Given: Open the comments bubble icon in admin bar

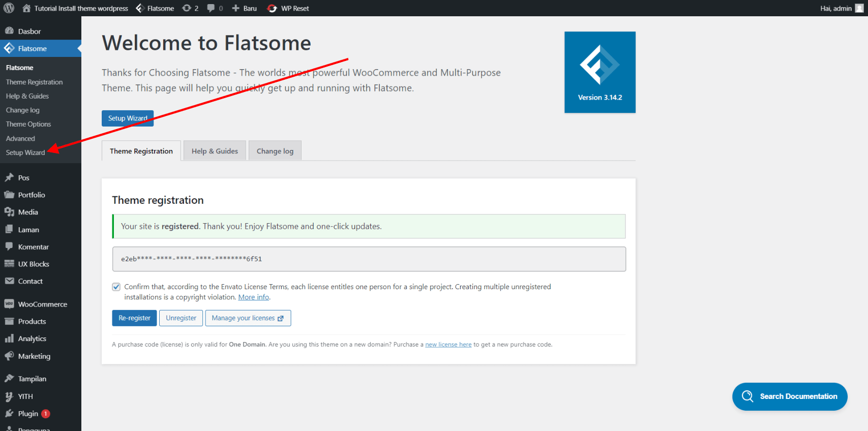Looking at the screenshot, I should coord(211,8).
